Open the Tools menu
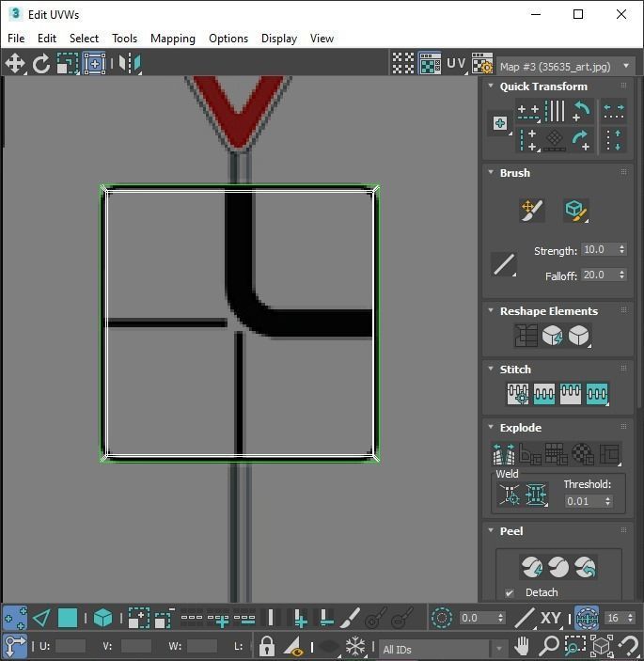This screenshot has width=644, height=661. (x=124, y=39)
